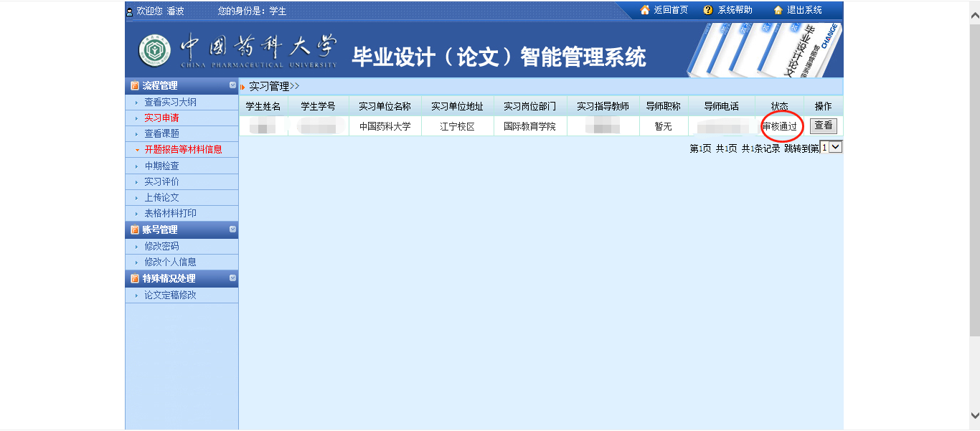The image size is (980, 431).
Task: Expand 开题报告等材料信息 menu item
Action: (183, 150)
